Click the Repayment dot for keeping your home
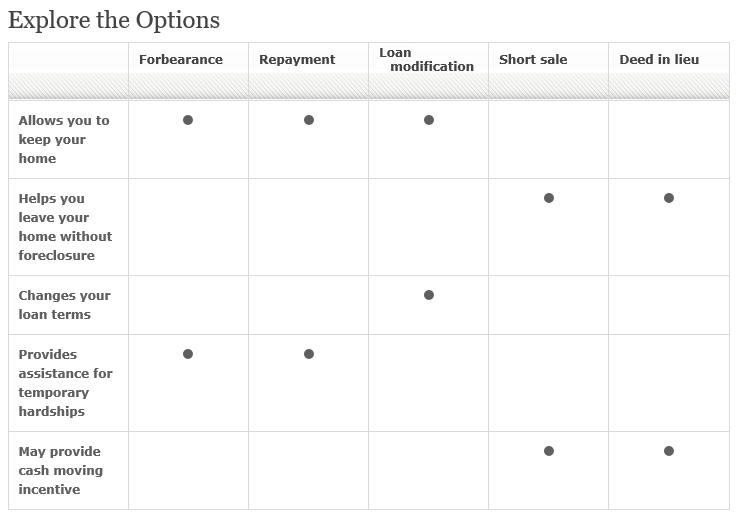 point(309,120)
